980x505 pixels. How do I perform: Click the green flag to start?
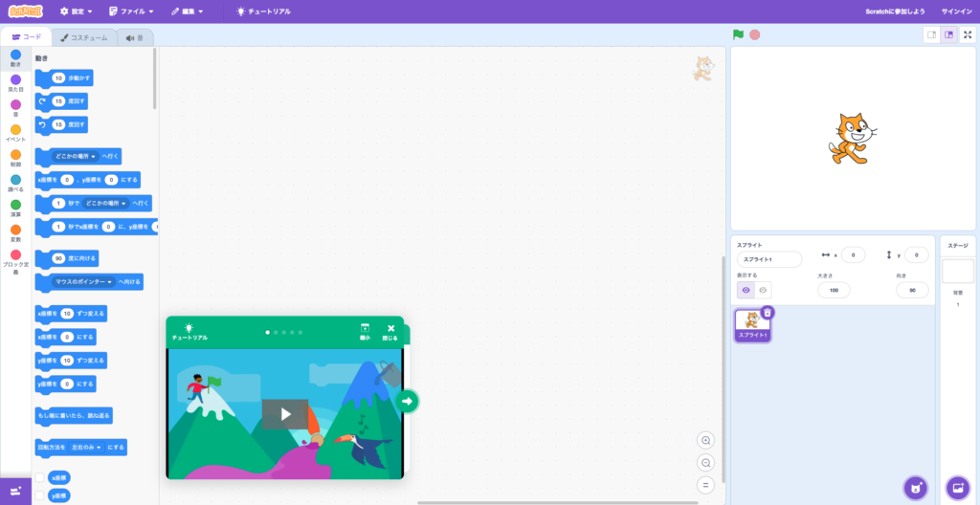739,35
